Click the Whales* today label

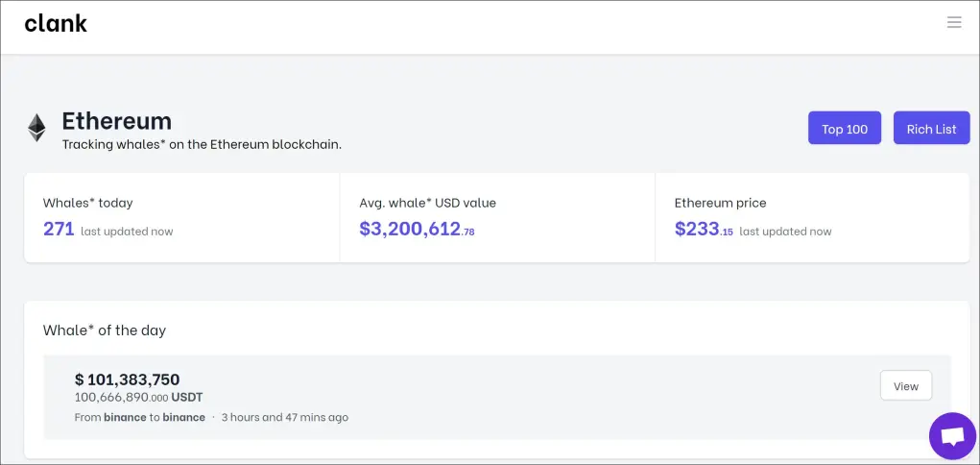(x=88, y=203)
